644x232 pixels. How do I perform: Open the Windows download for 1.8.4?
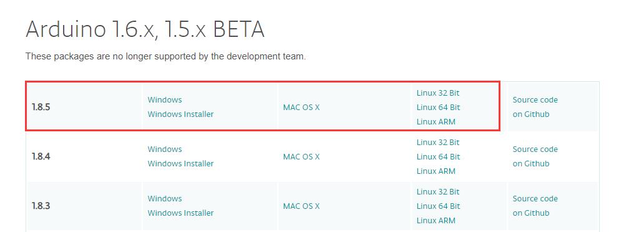tap(165, 149)
